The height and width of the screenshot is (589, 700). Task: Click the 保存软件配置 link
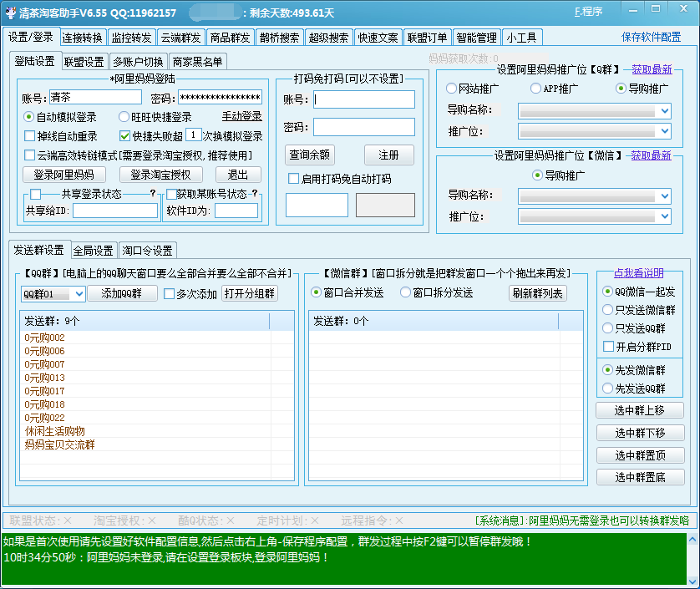point(651,37)
